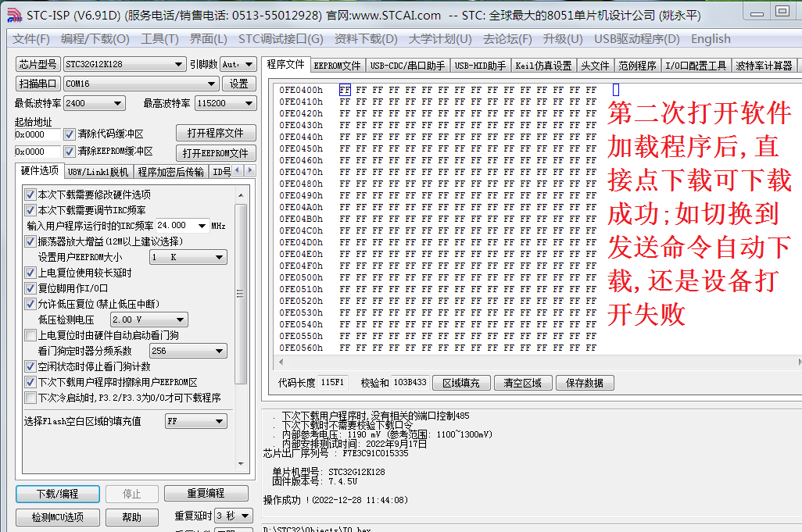This screenshot has height=532, width=802.
Task: Click the 校验和 103B433 field
Action: [410, 382]
